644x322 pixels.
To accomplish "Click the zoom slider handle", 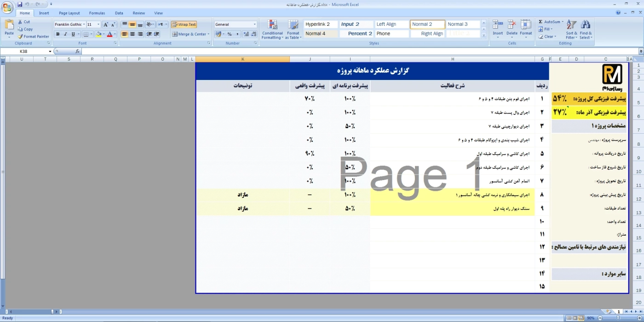I will (x=618, y=318).
